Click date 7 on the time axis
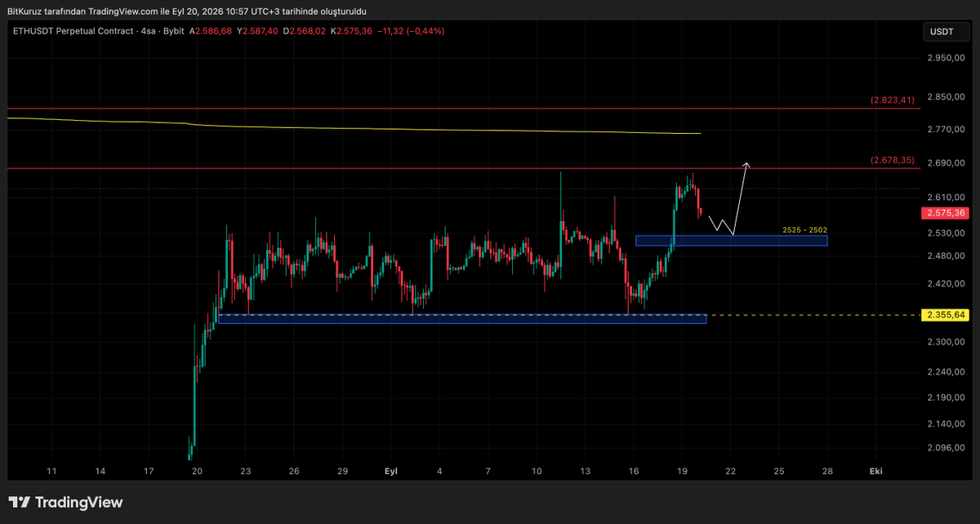 [x=488, y=472]
